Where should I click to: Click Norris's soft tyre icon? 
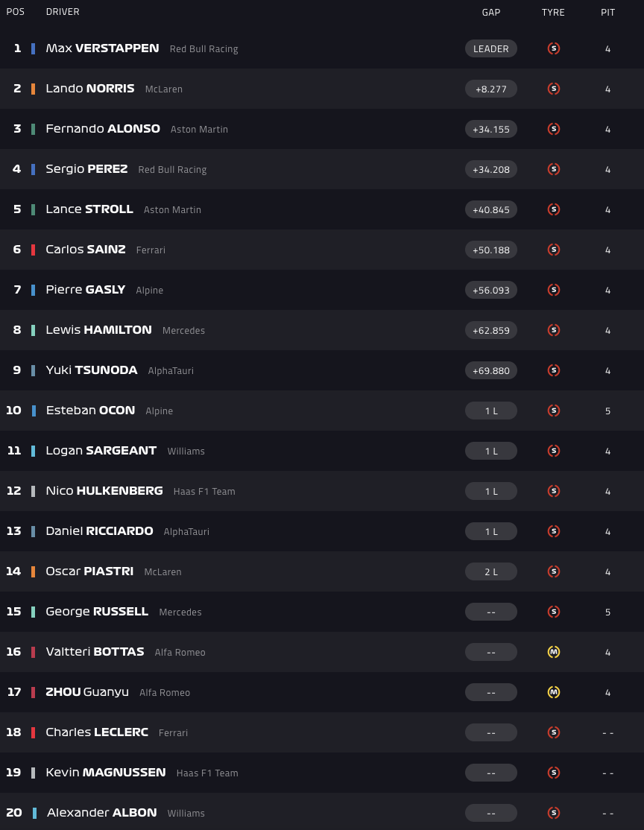coord(553,89)
